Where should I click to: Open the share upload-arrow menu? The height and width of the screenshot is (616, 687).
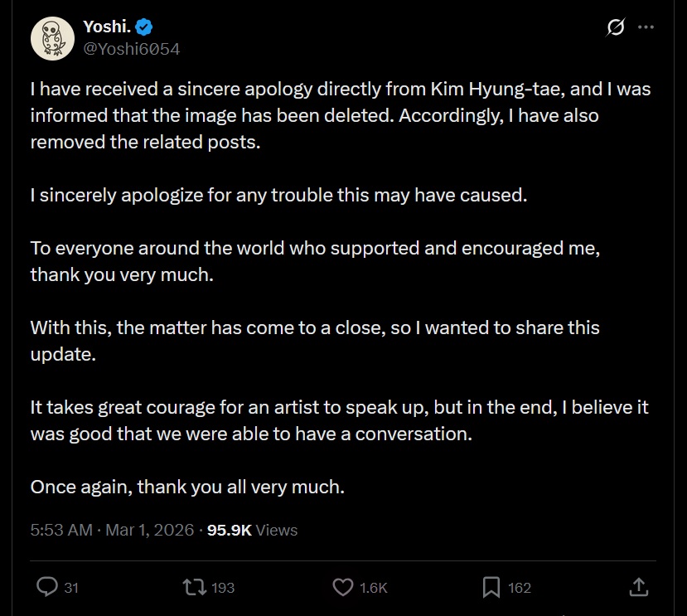[639, 587]
